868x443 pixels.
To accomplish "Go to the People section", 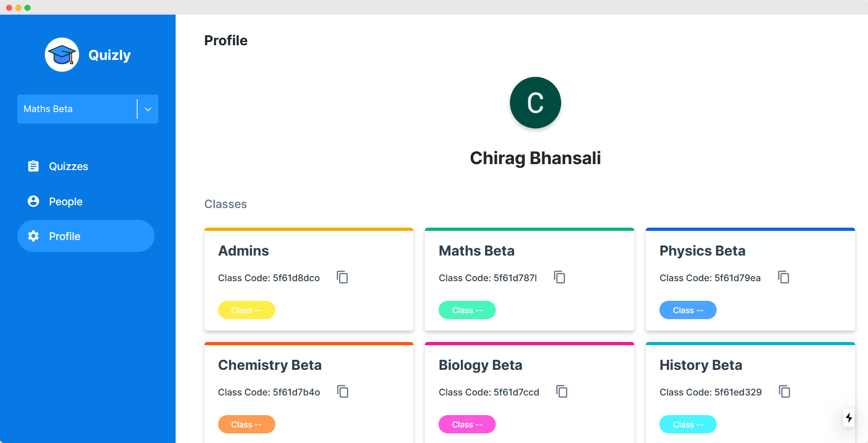I will [x=65, y=202].
